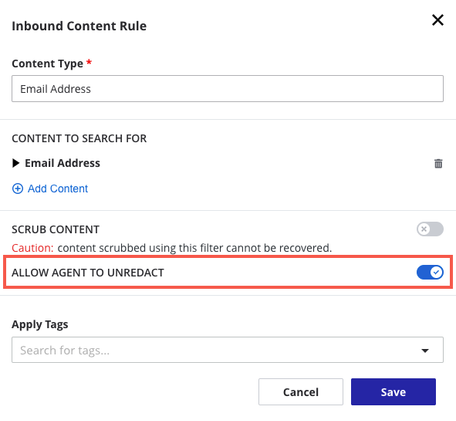The height and width of the screenshot is (421, 456).
Task: Click the Content Type field showing Email Address
Action: click(228, 89)
